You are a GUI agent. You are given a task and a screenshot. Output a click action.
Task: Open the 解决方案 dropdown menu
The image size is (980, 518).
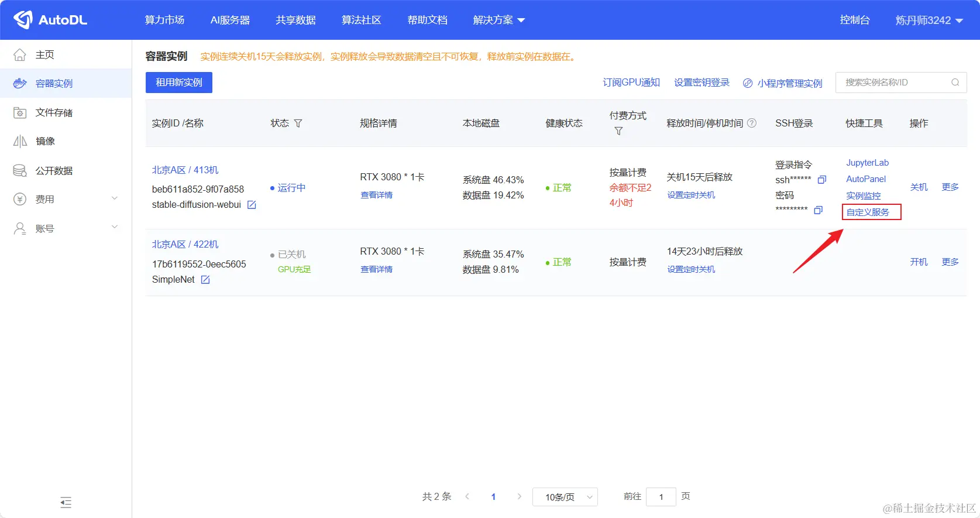pos(499,20)
